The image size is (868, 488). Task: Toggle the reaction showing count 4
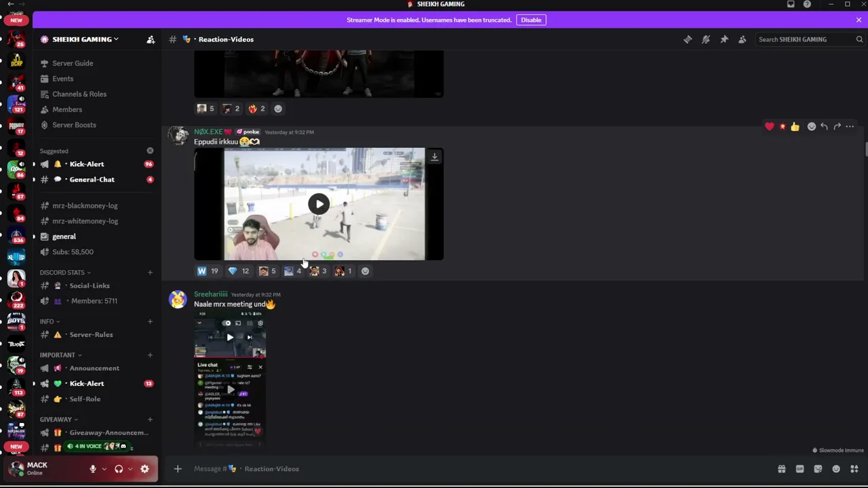292,271
